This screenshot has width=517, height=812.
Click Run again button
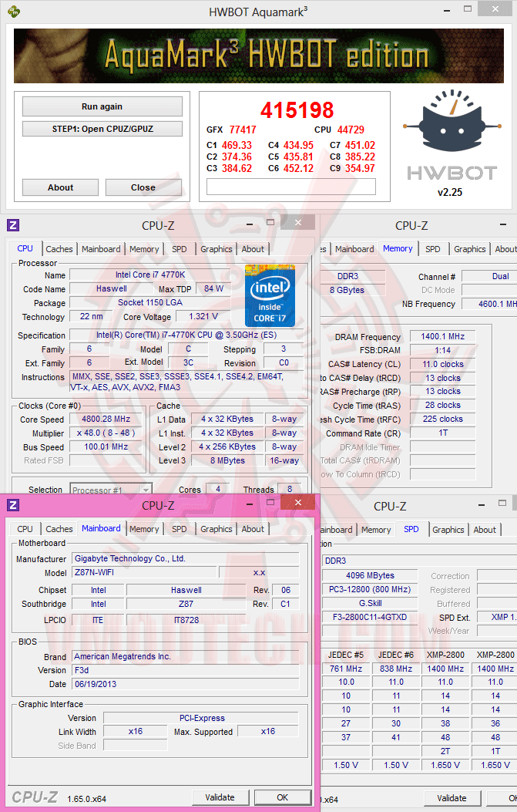[102, 106]
